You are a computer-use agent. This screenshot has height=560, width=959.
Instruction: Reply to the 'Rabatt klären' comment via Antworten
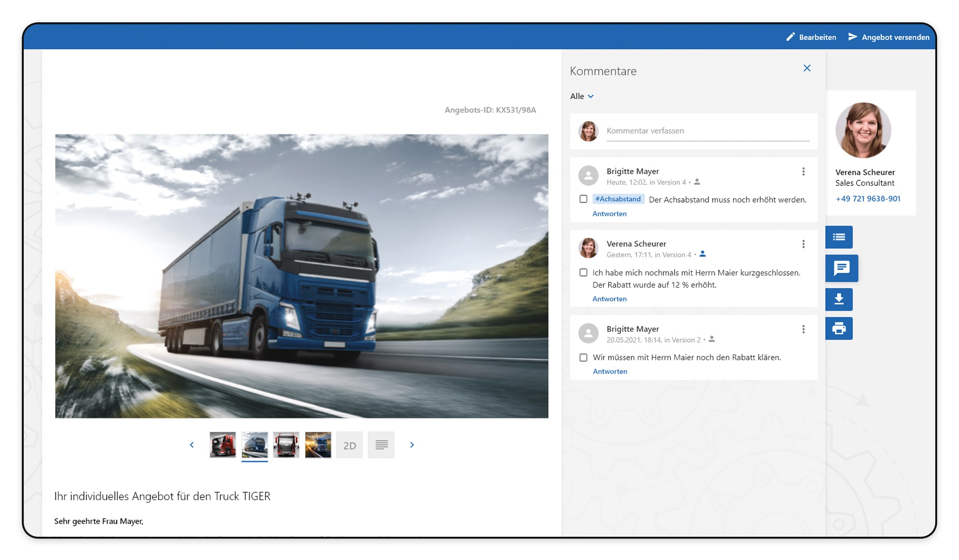(610, 371)
